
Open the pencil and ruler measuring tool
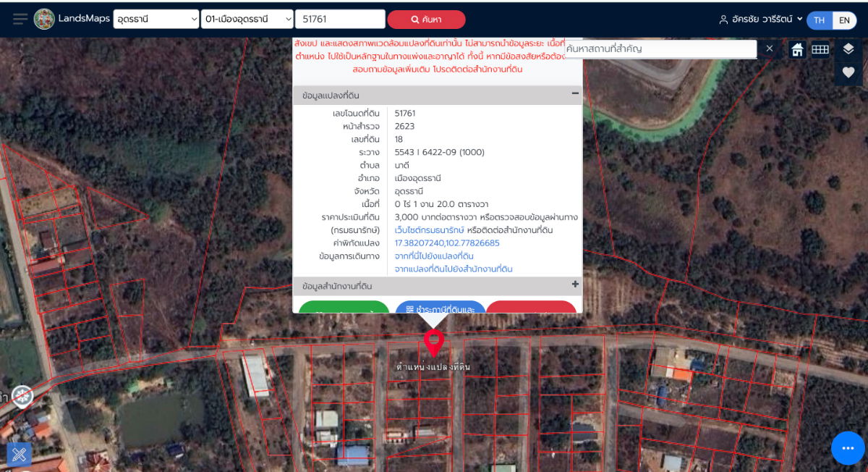coord(19,455)
